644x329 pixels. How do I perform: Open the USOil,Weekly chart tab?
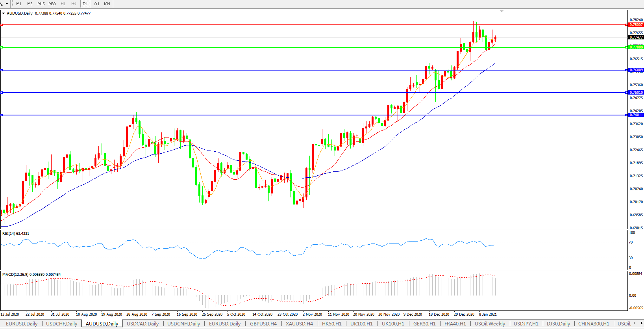[x=490, y=324]
